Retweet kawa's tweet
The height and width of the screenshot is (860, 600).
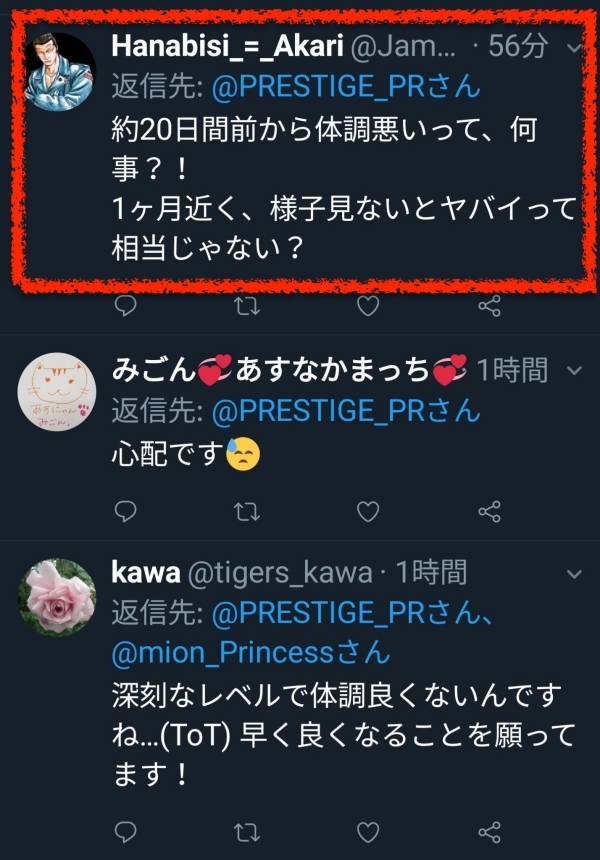[247, 833]
